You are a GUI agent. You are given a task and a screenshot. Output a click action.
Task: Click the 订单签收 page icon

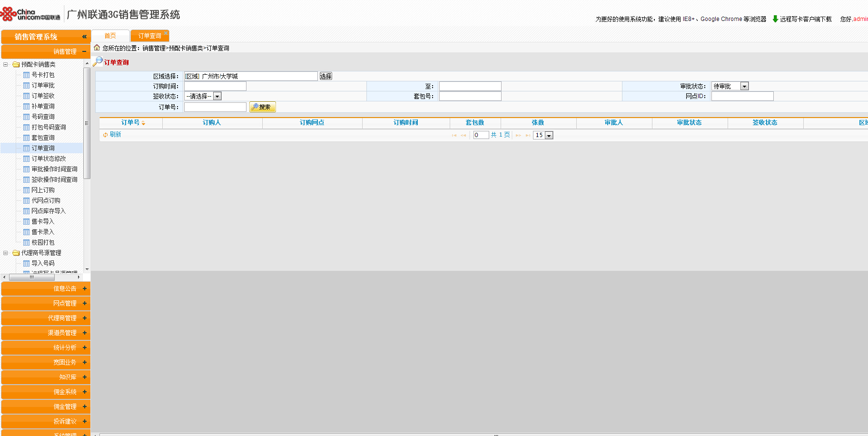pos(27,96)
